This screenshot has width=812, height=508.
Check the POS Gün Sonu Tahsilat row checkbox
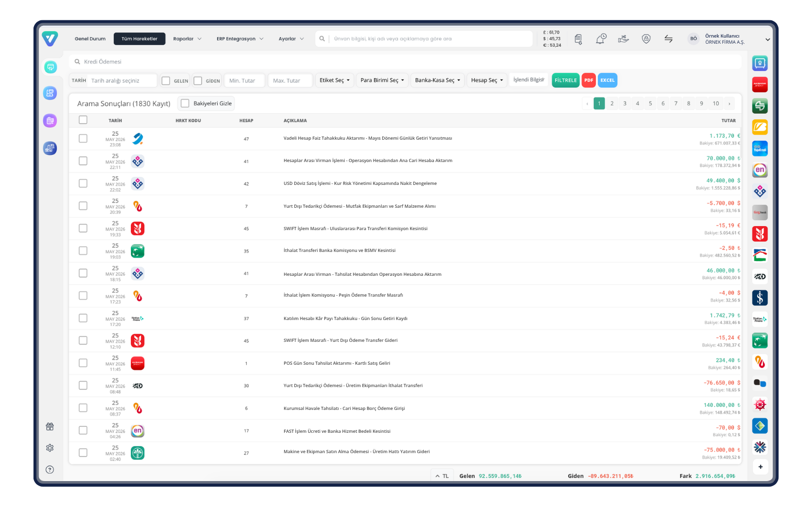click(x=83, y=363)
